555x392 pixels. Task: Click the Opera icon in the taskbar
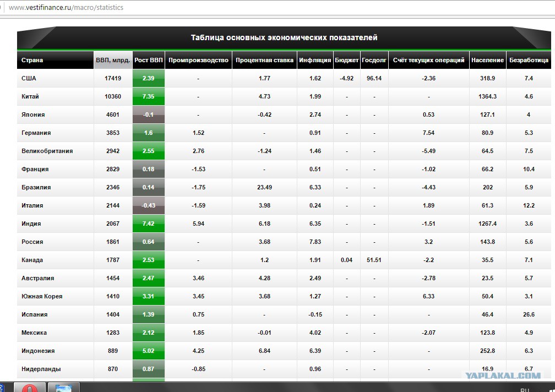pos(30,388)
